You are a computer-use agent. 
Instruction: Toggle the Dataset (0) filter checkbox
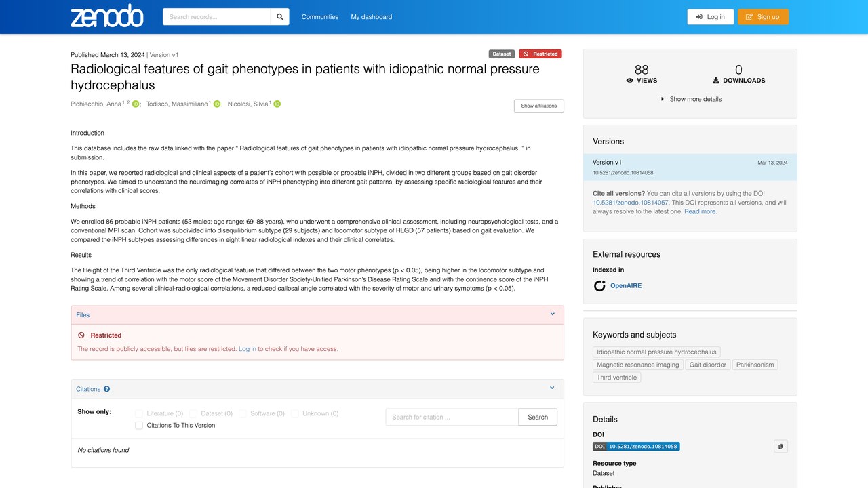pyautogui.click(x=193, y=413)
